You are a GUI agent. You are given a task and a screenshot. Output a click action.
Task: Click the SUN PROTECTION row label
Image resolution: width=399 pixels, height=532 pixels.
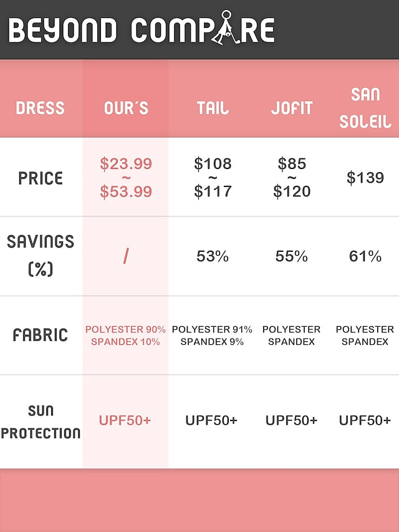point(41,422)
